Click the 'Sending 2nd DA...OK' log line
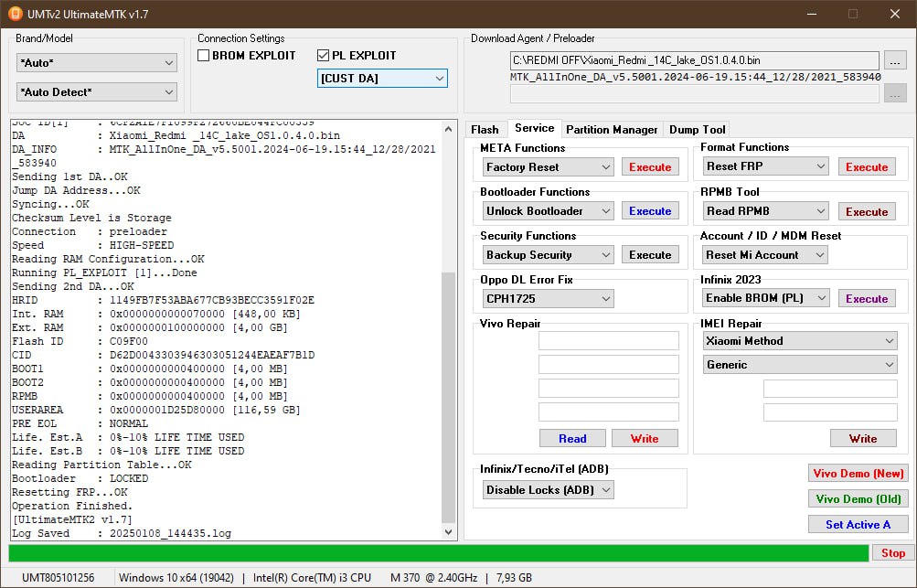This screenshot has width=917, height=588. [x=73, y=287]
